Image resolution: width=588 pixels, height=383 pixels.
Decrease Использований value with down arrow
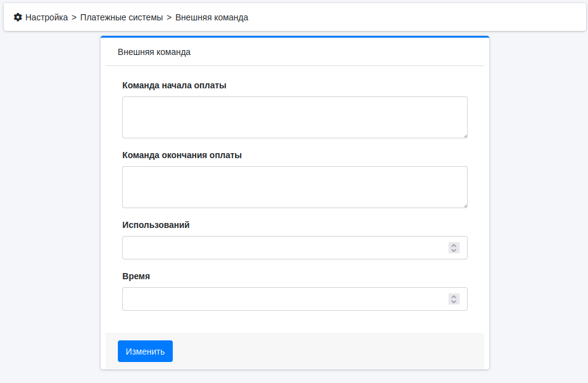coord(454,250)
